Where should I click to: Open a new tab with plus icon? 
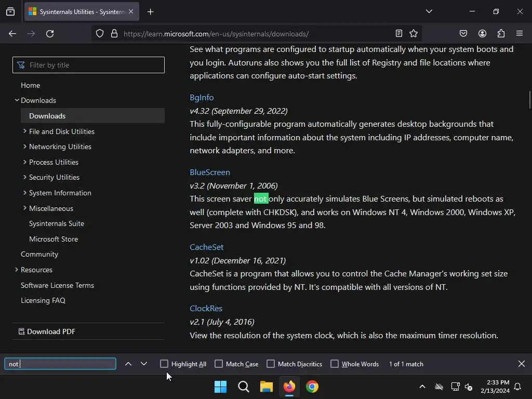coord(150,12)
